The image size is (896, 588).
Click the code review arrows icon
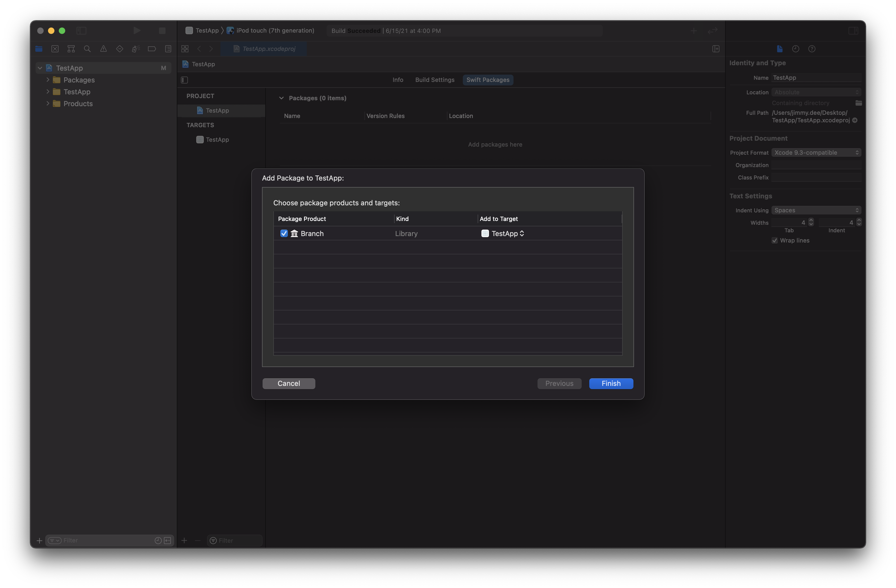[x=713, y=31]
